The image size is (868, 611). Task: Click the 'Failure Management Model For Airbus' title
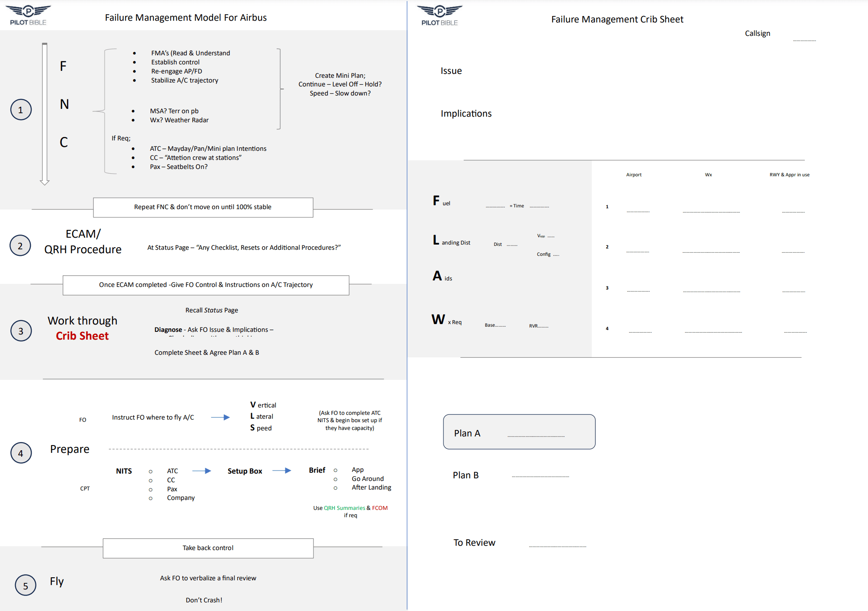pos(186,18)
